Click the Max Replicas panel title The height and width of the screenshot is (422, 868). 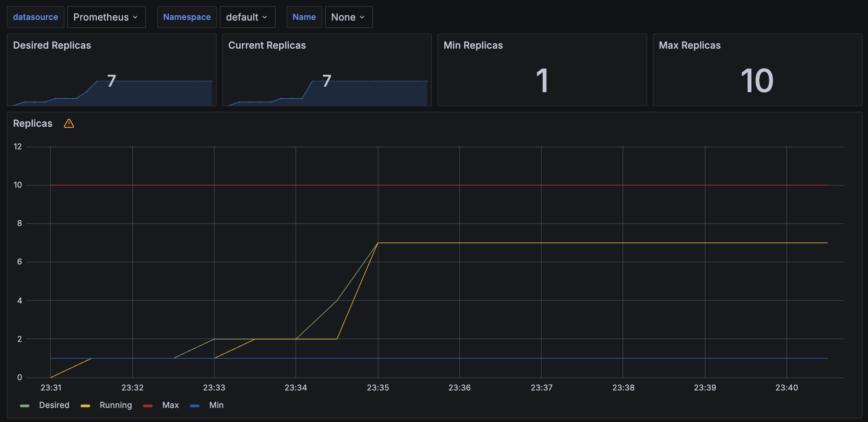pyautogui.click(x=689, y=45)
